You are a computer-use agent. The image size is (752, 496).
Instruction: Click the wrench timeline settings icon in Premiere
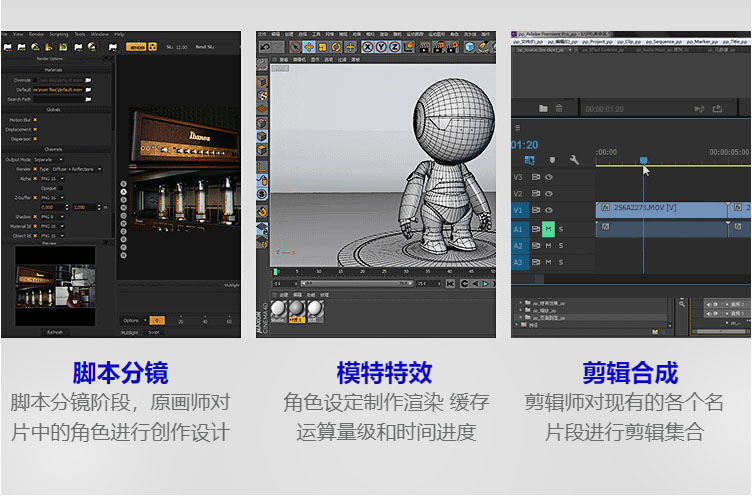574,160
